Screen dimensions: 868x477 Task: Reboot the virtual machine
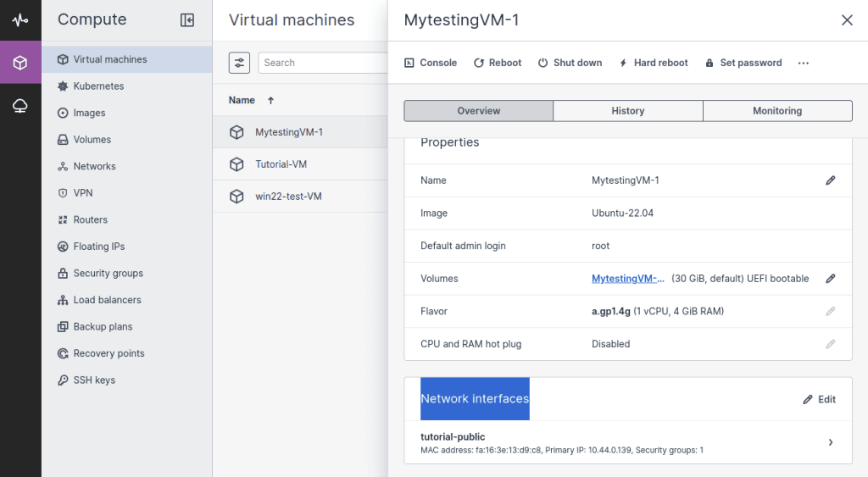pyautogui.click(x=497, y=63)
